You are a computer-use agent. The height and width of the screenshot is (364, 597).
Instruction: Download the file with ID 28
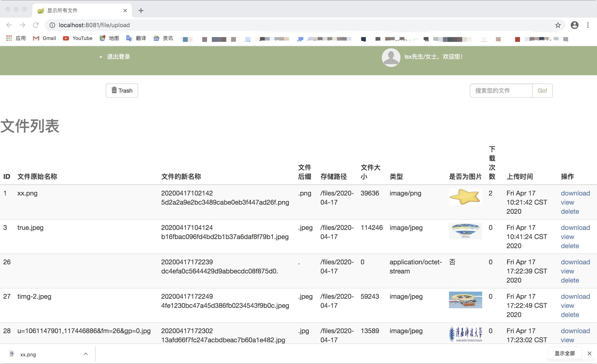coord(575,331)
